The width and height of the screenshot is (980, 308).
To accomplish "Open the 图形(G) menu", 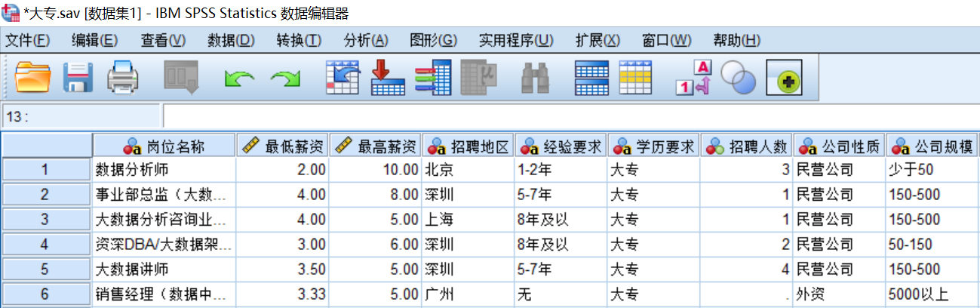I will 434,40.
